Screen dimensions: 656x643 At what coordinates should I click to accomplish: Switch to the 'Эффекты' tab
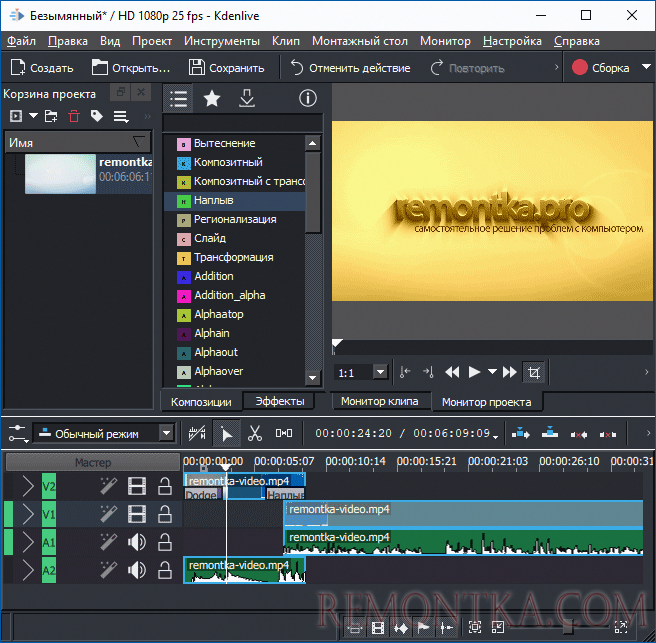pos(280,402)
